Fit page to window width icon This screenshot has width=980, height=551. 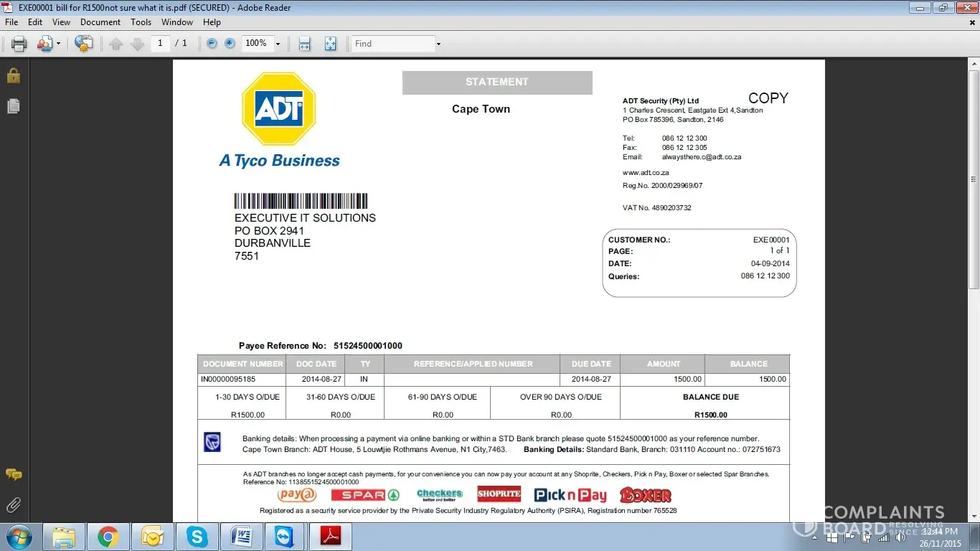tap(305, 44)
